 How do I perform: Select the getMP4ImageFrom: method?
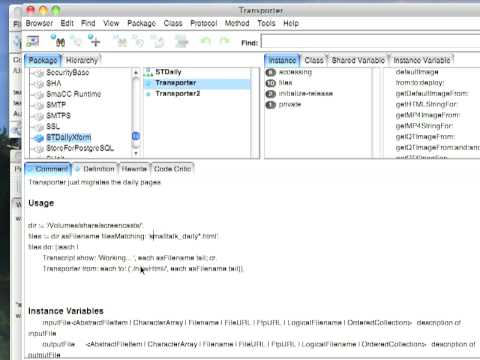[x=428, y=115]
